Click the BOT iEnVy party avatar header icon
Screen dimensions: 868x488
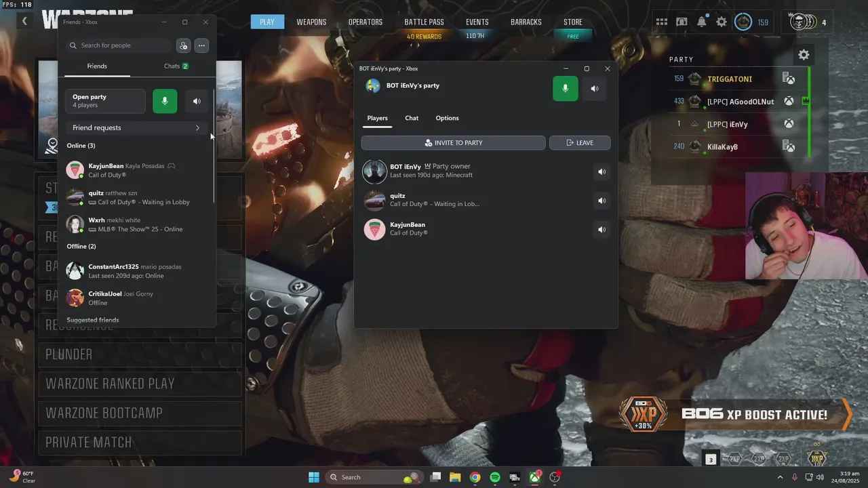(x=373, y=86)
